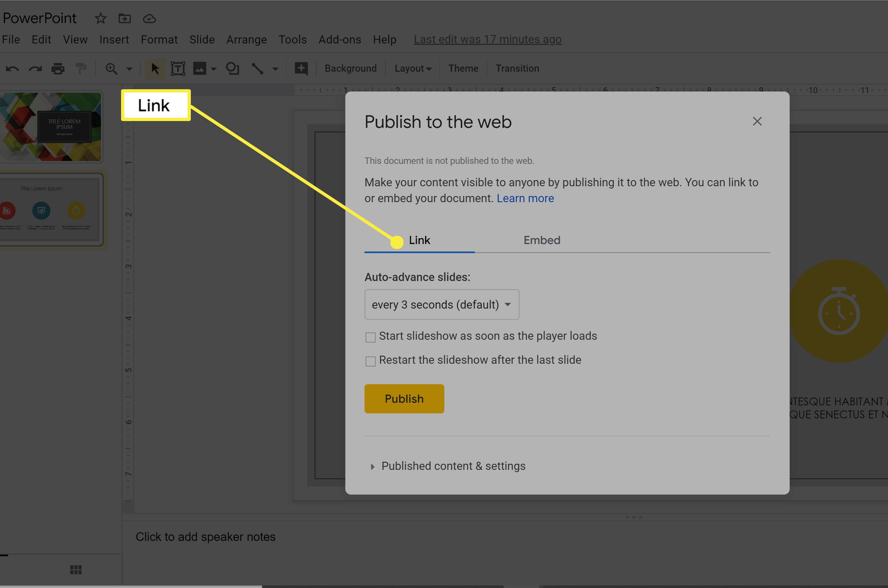Select the Link tab in dialog
Viewport: 888px width, 588px height.
419,239
